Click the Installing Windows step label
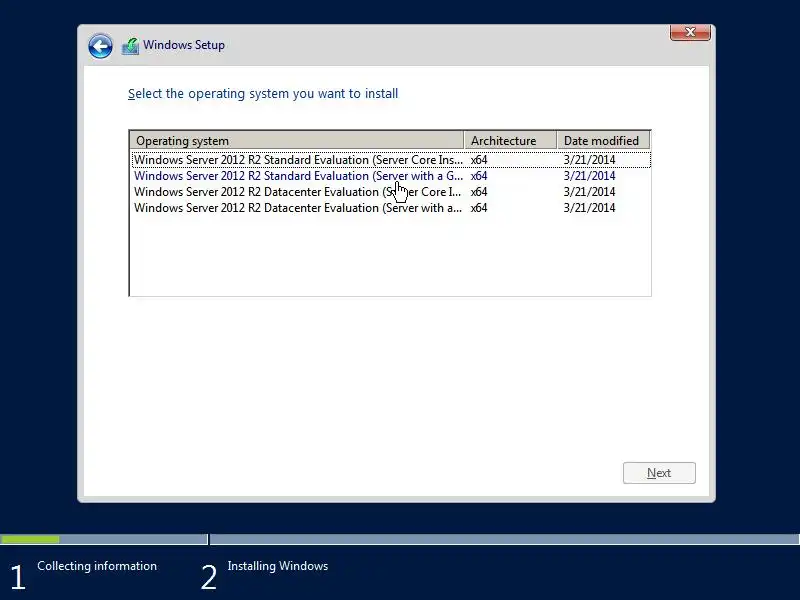 click(x=278, y=566)
